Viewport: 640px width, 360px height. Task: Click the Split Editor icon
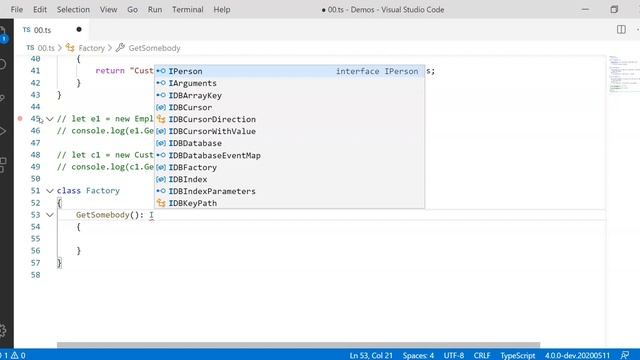(621, 29)
